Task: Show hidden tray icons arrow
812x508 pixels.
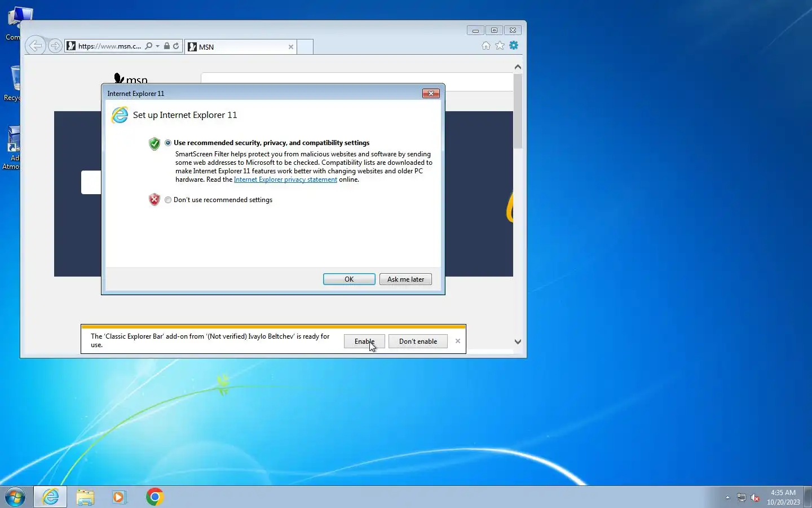Action: pos(727,498)
